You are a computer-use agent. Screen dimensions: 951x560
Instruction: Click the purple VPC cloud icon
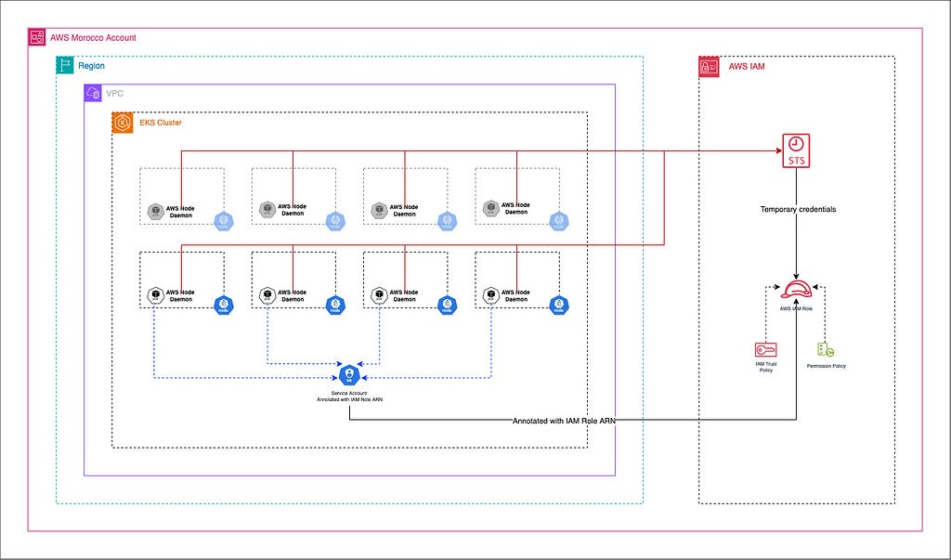(93, 94)
